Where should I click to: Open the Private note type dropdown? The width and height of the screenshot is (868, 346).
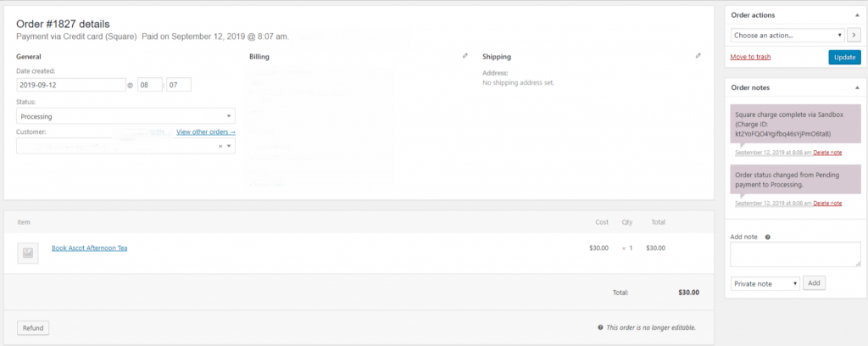[765, 283]
